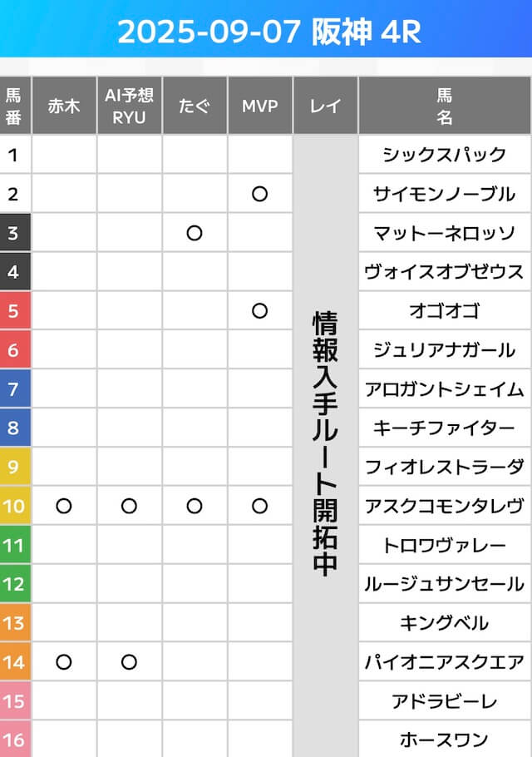Select the MVP column header
This screenshot has width=532, height=757.
click(x=259, y=106)
